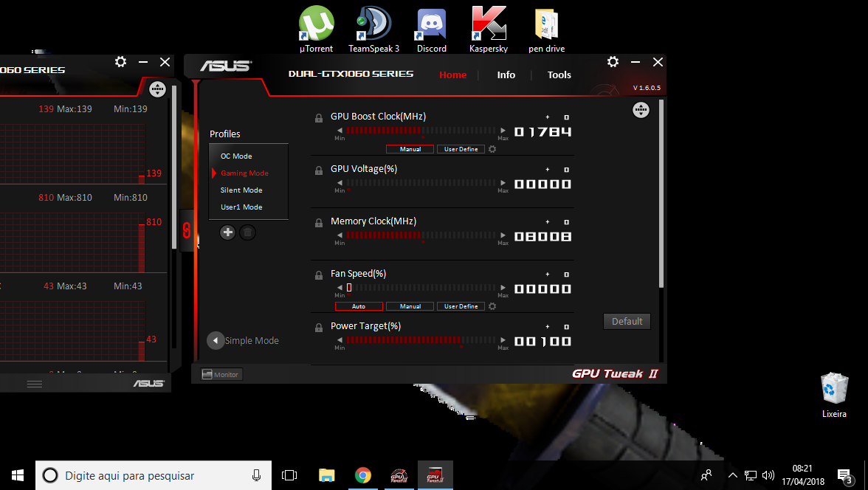Screen dimensions: 868x490
Task: Increase Fan Speed with right arrow
Action: pos(503,288)
